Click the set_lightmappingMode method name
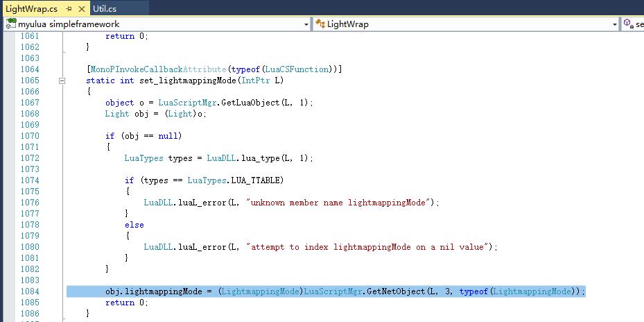The height and width of the screenshot is (322, 644). [x=187, y=80]
